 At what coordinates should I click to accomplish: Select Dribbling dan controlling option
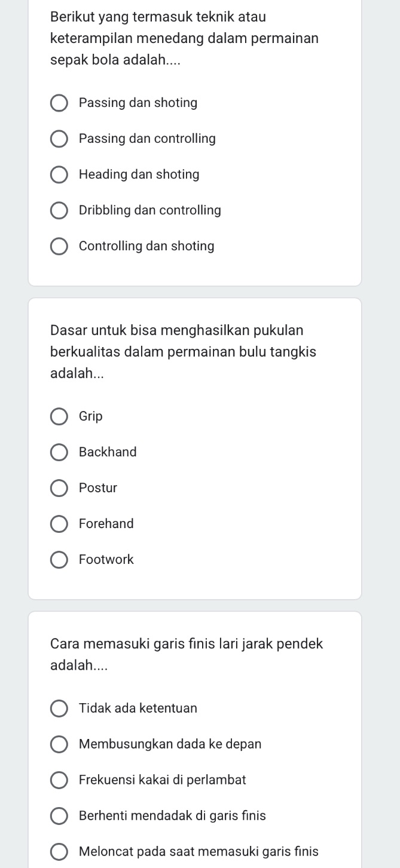59,210
